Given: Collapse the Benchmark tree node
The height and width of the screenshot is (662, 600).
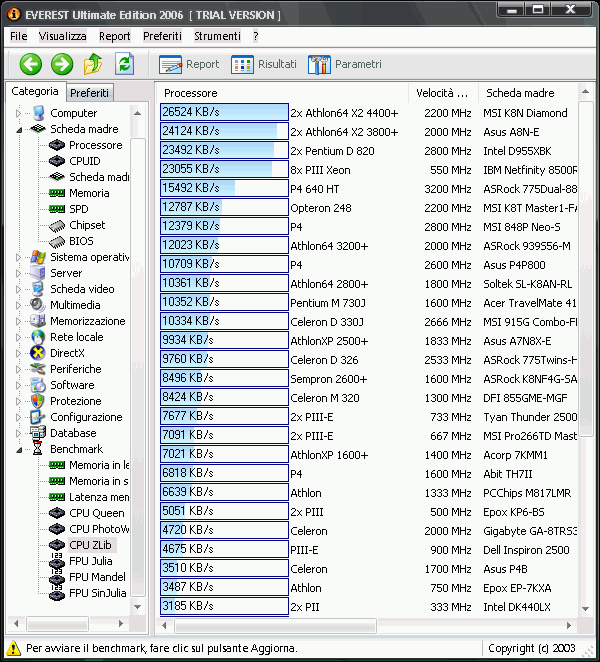Looking at the screenshot, I should click(x=19, y=450).
